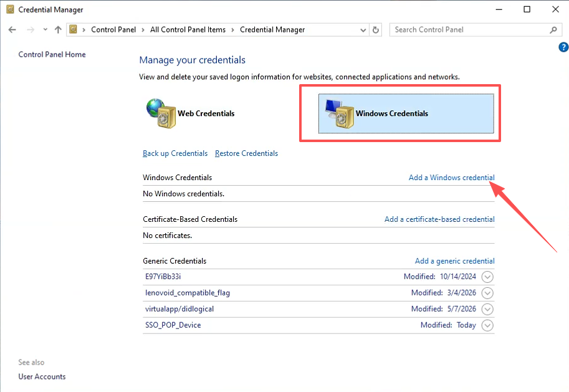Minimize the Credential Manager window

(x=499, y=9)
